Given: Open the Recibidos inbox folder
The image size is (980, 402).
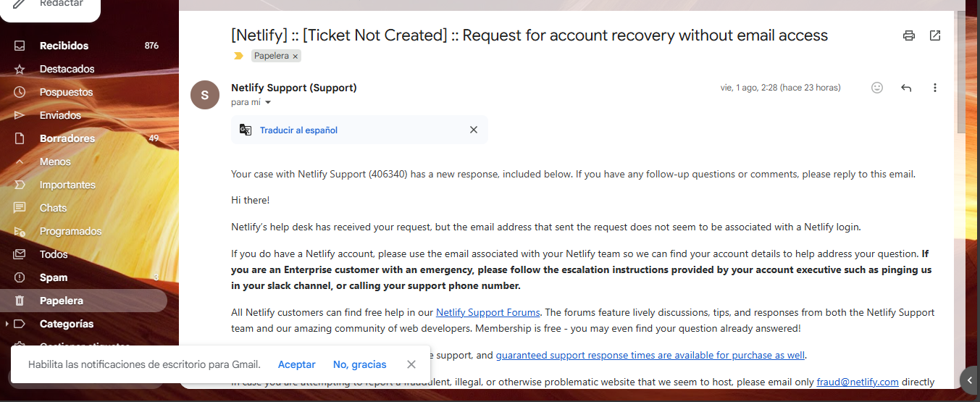Looking at the screenshot, I should pos(64,46).
